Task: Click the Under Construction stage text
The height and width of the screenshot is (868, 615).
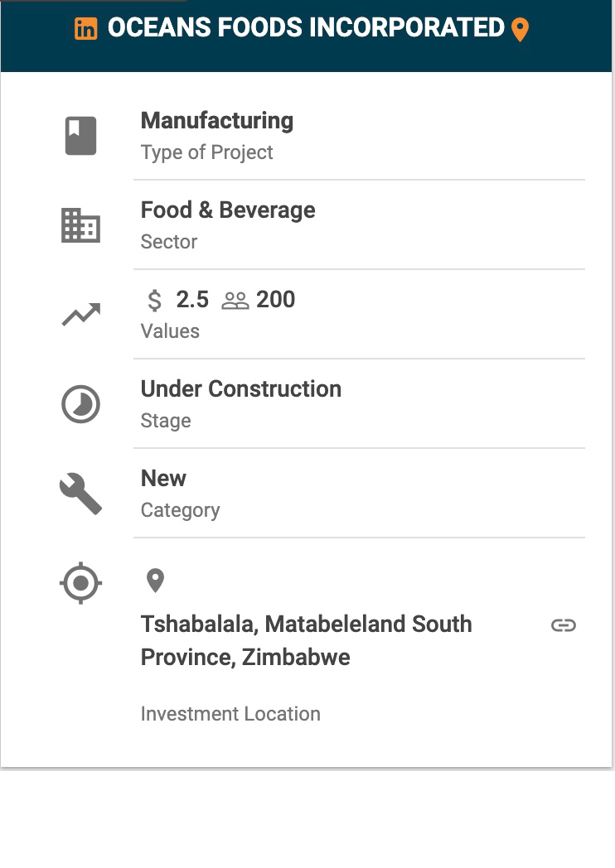Action: coord(241,389)
